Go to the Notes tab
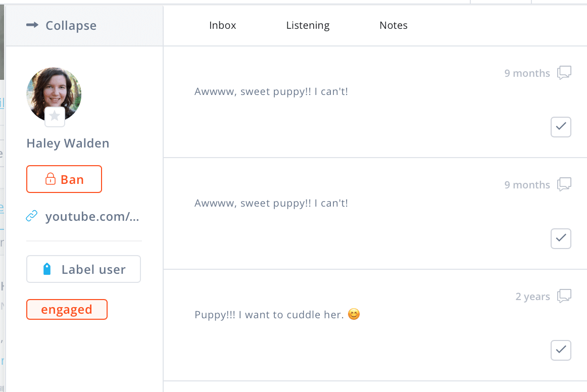Viewport: 587px width, 392px height. tap(393, 25)
